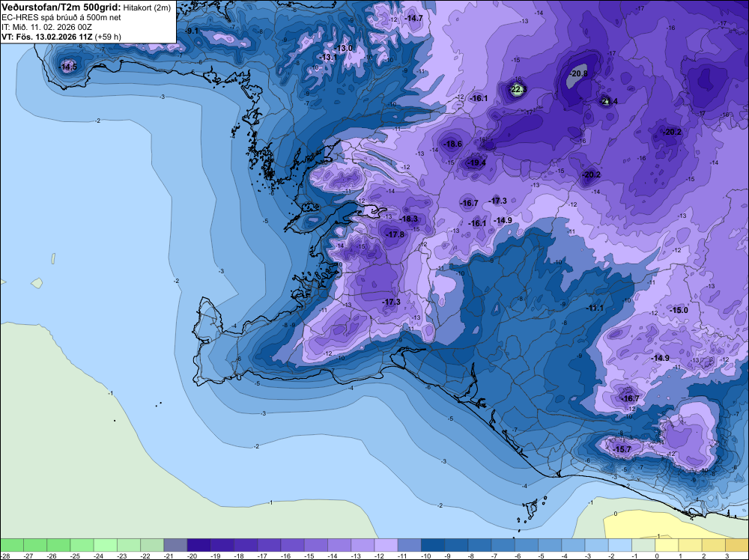Image resolution: width=749 pixels, height=560 pixels.
Task: Select the -15.0 temperature label
Action: [x=679, y=310]
